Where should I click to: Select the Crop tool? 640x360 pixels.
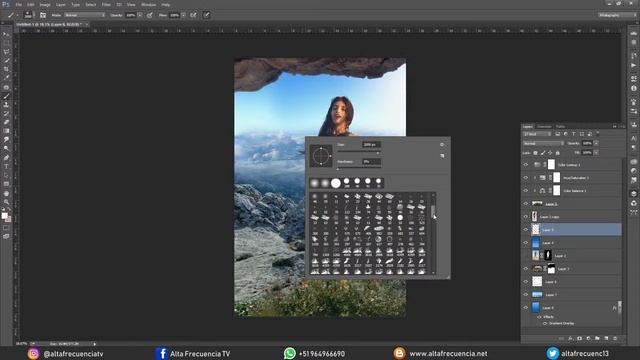point(6,69)
